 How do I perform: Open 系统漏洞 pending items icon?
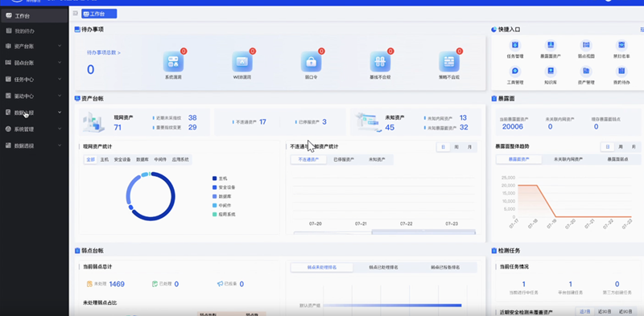(173, 62)
